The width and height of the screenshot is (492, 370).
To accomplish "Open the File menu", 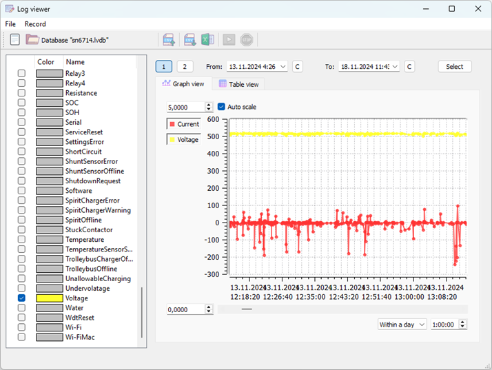I will tap(10, 24).
